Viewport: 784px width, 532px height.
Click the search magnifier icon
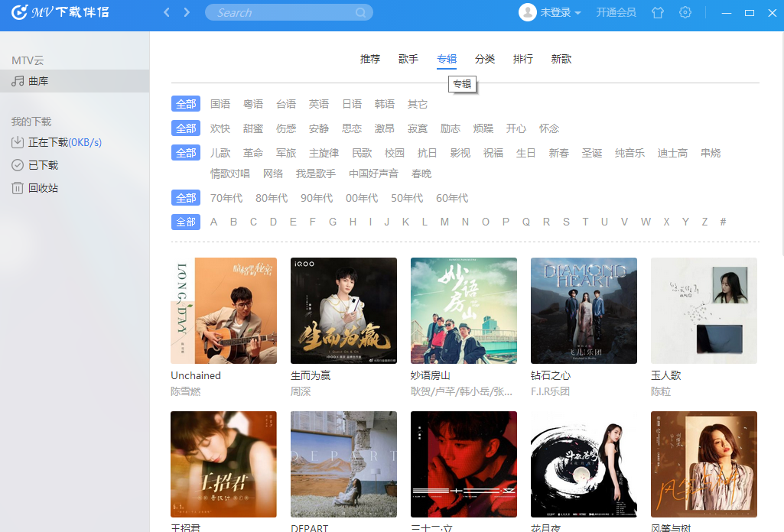[x=361, y=12]
